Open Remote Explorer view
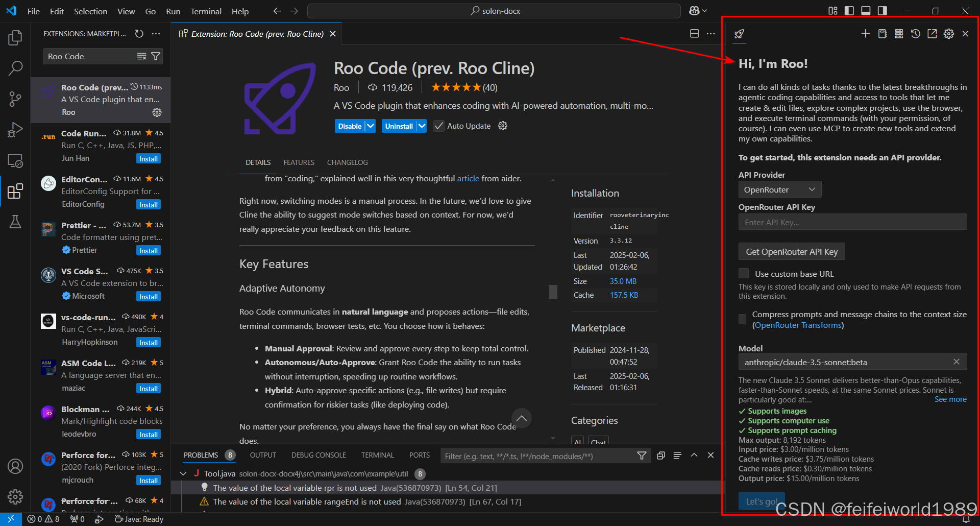Viewport: 980px width, 526px height. point(15,160)
